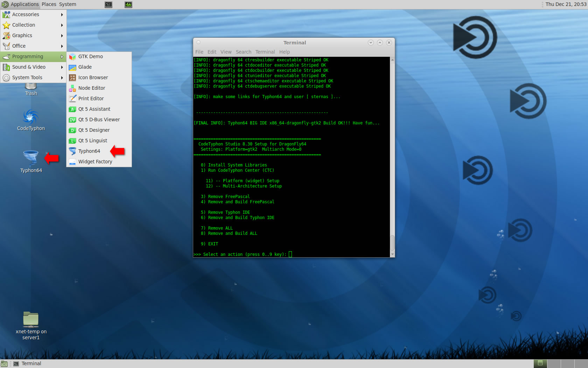
Task: Click the Sound & Video category icon
Action: (6, 67)
